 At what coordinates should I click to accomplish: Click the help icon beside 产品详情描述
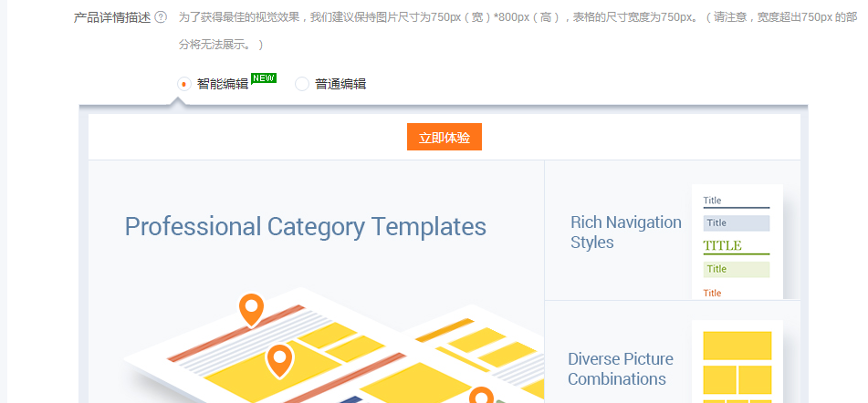(161, 17)
